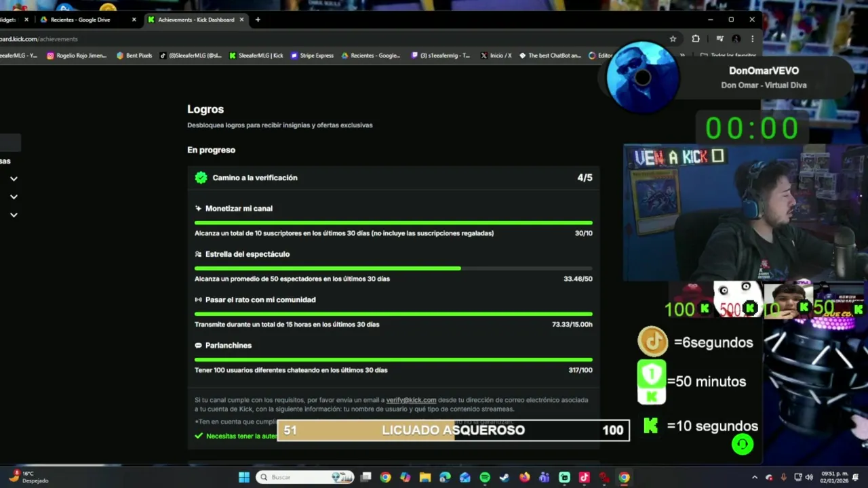Click the Estrella del espectáculo viewers icon
Image resolution: width=868 pixels, height=488 pixels.
pyautogui.click(x=198, y=254)
